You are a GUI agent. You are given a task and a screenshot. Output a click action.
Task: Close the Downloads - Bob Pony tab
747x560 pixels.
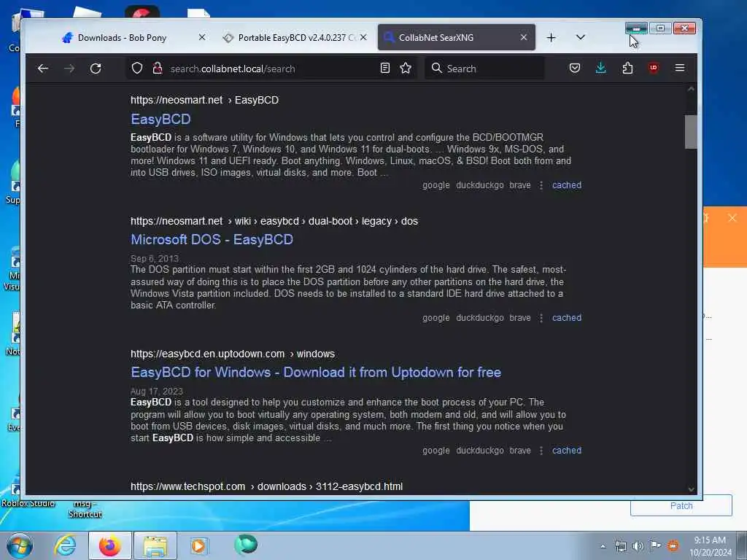pyautogui.click(x=202, y=37)
